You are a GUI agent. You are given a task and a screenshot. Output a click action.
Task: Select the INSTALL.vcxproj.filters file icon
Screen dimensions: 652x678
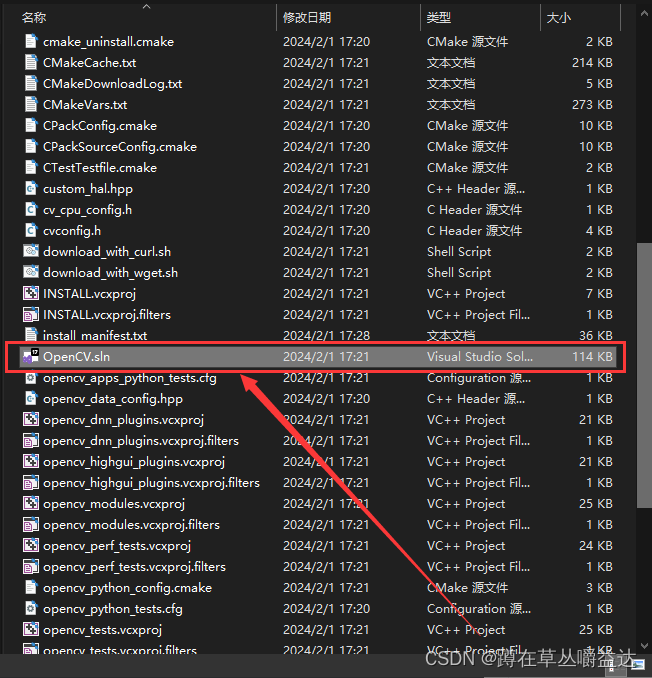(x=31, y=314)
